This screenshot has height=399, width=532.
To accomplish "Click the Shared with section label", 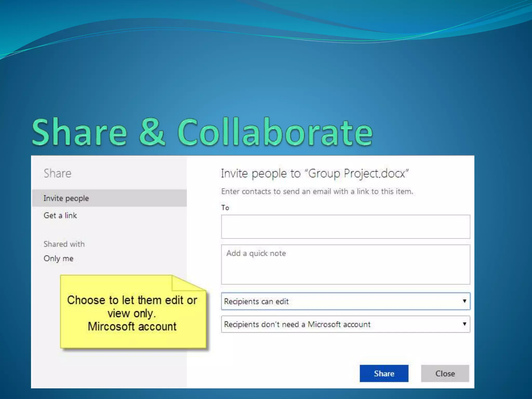I will (x=64, y=244).
